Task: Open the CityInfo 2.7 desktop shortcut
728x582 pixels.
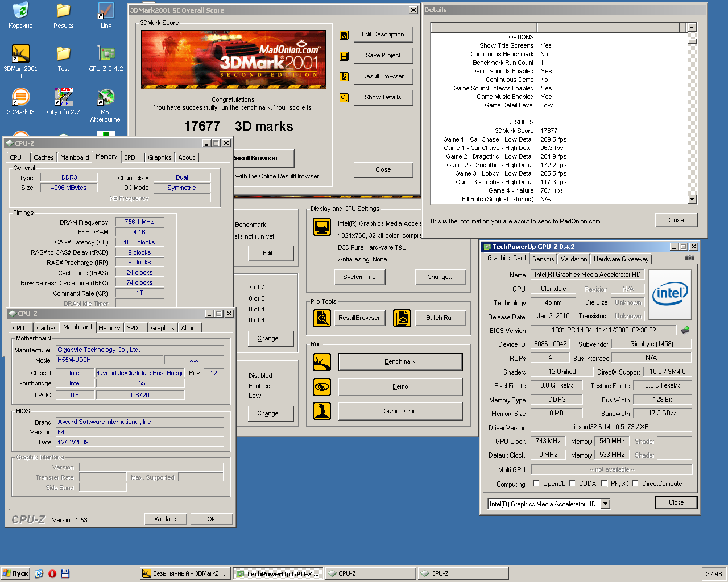Action: (63, 102)
